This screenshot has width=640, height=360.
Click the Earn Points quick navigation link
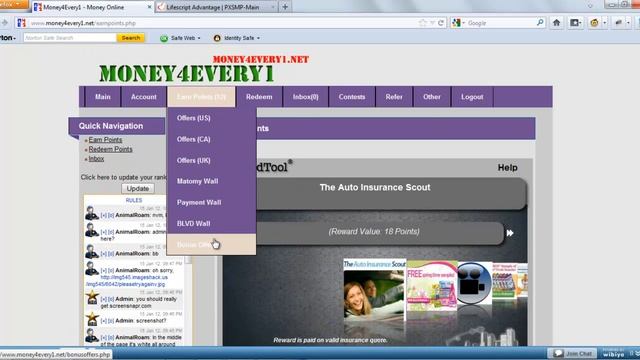(105, 140)
